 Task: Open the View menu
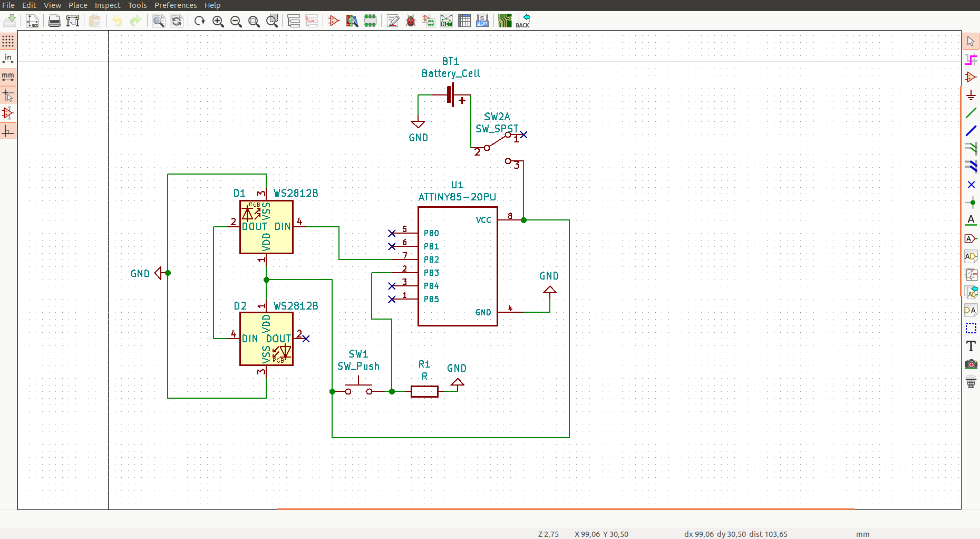tap(52, 5)
